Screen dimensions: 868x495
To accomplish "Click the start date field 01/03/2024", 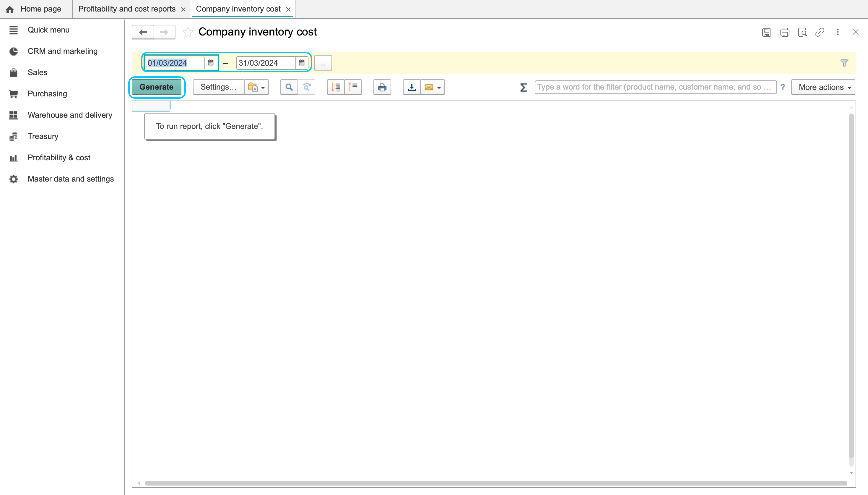I will [175, 63].
